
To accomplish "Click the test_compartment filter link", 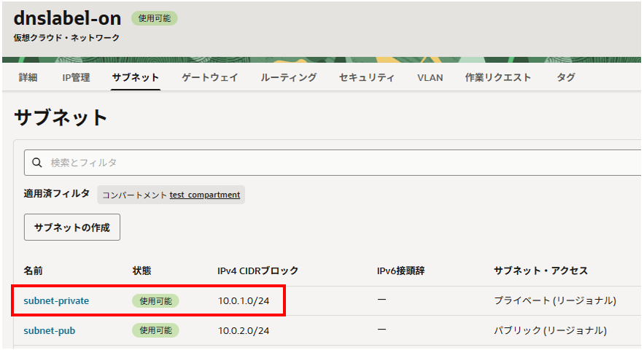I will tap(204, 195).
